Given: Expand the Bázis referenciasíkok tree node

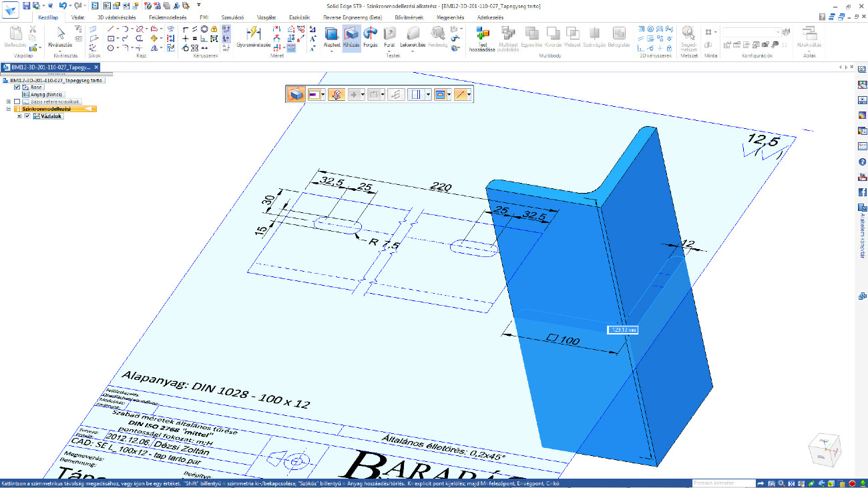Looking at the screenshot, I should tap(9, 101).
